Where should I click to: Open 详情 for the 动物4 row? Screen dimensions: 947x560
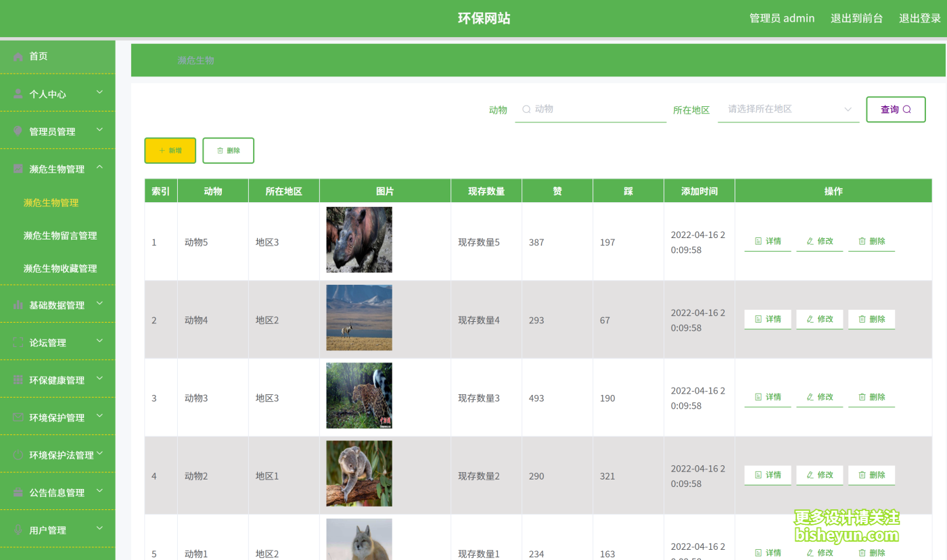point(768,319)
